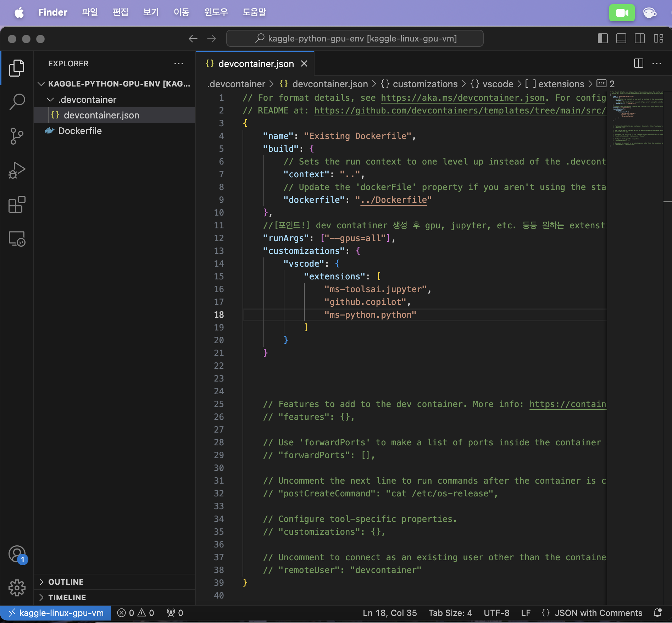Click the https://contain link on line 25
Screen dimensions: 672x623
point(568,404)
